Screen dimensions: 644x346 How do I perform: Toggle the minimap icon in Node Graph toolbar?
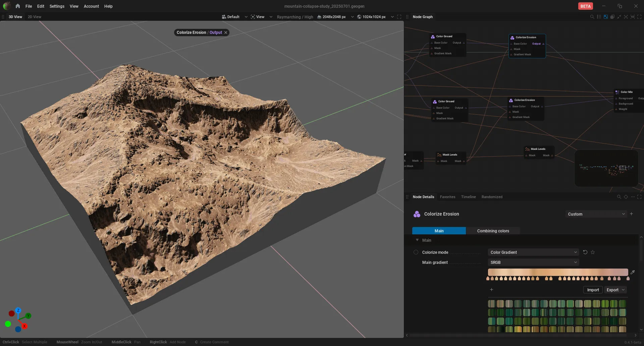click(x=606, y=17)
